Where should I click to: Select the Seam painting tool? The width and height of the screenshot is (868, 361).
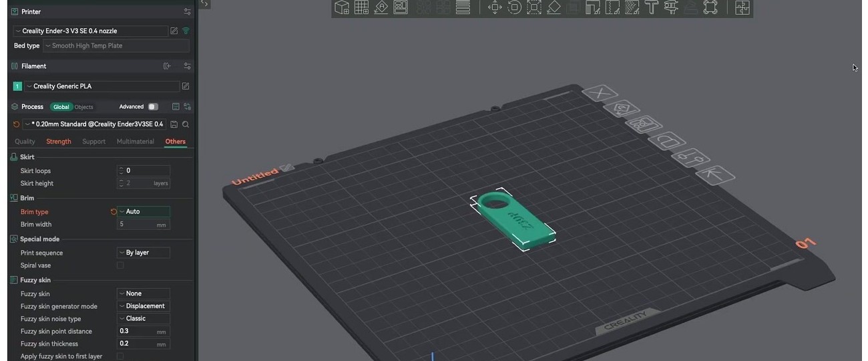pos(612,7)
